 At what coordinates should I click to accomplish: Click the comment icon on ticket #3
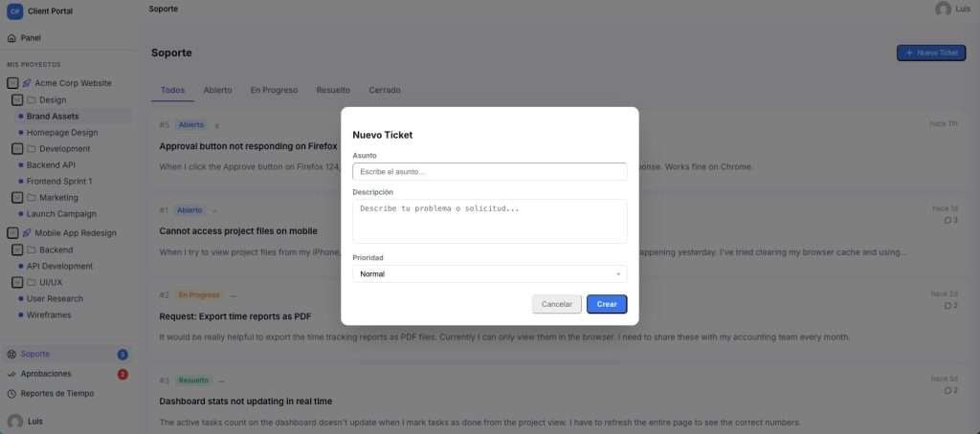tap(947, 390)
